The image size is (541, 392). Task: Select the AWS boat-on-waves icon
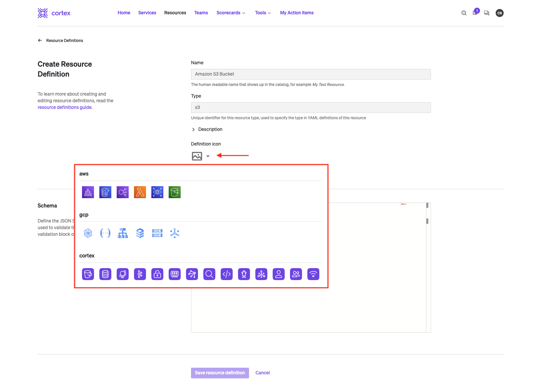point(88,192)
